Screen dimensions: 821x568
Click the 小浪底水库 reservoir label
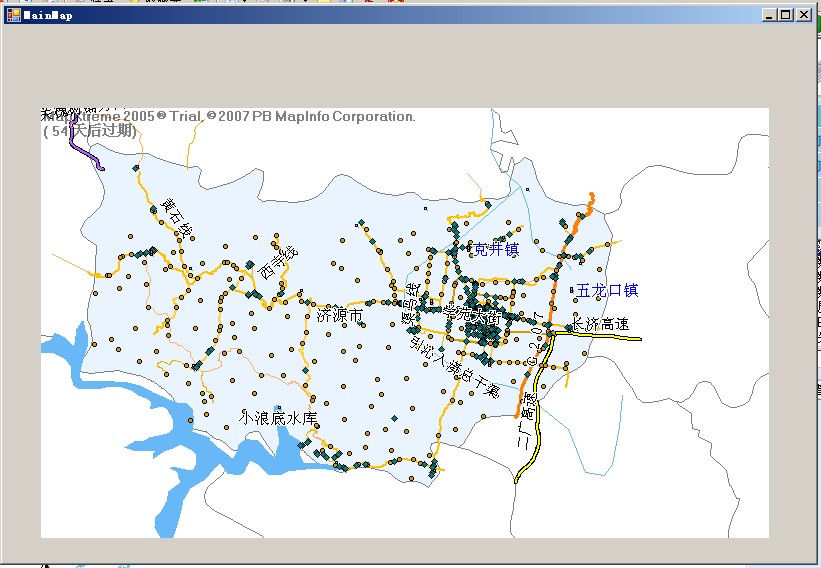(x=278, y=418)
